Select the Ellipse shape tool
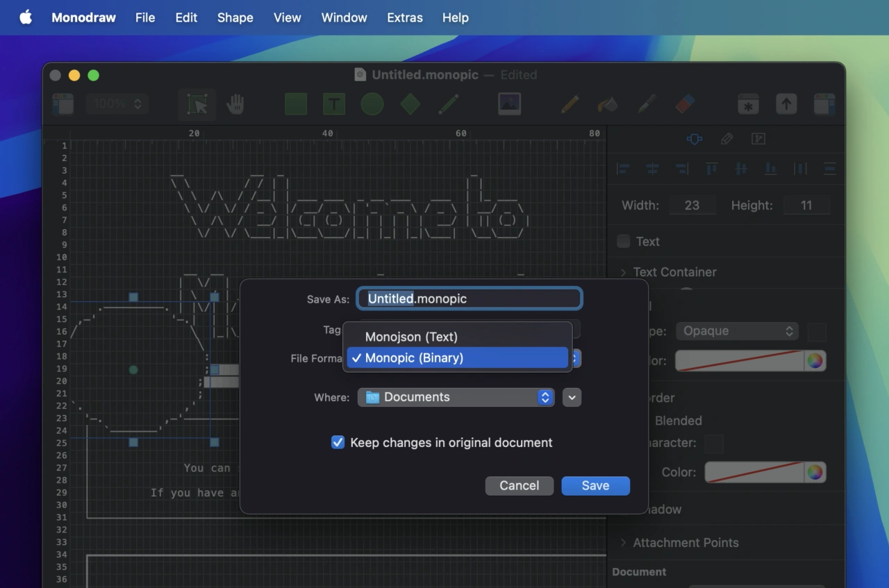The height and width of the screenshot is (588, 889). tap(372, 104)
